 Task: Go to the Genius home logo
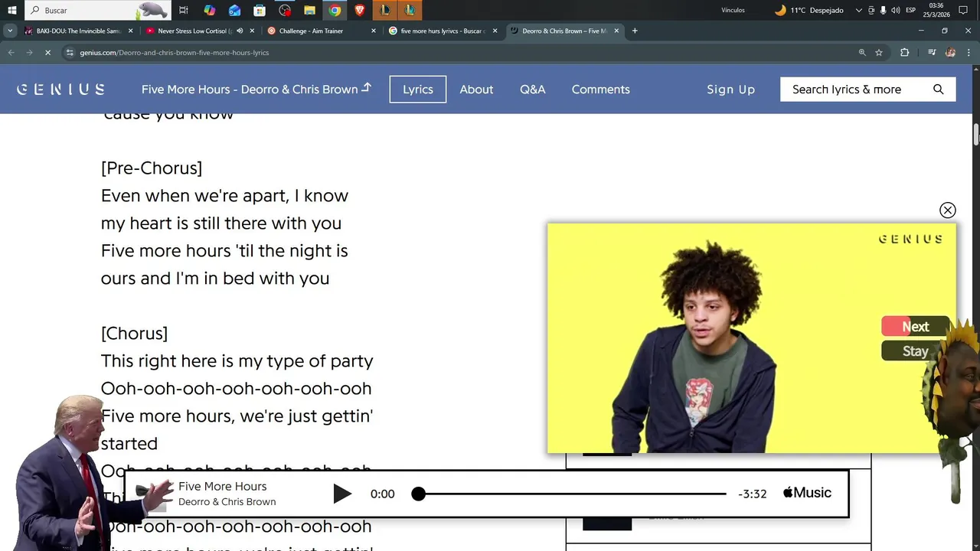(60, 89)
